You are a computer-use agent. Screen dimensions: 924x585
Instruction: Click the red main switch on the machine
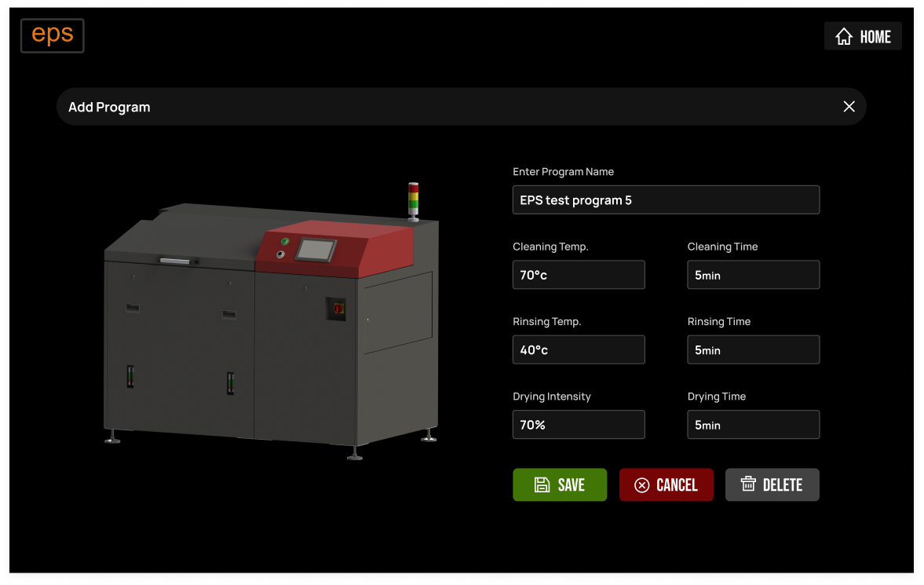click(x=338, y=308)
